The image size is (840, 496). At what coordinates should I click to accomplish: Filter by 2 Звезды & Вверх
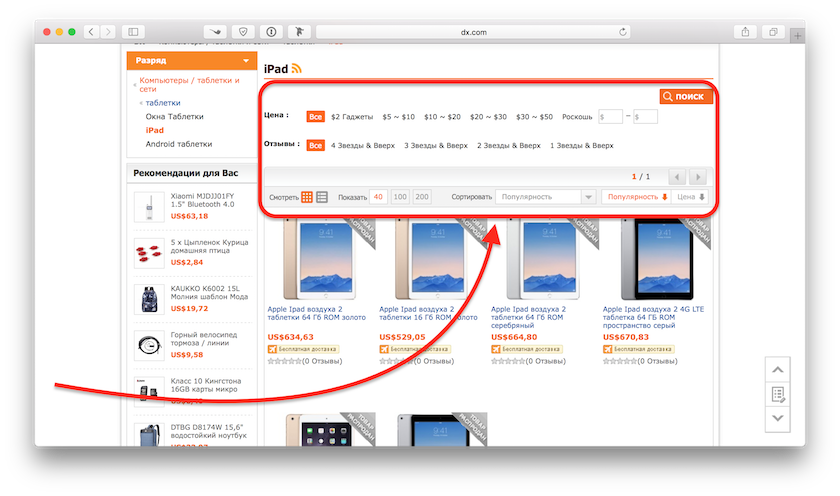click(508, 146)
